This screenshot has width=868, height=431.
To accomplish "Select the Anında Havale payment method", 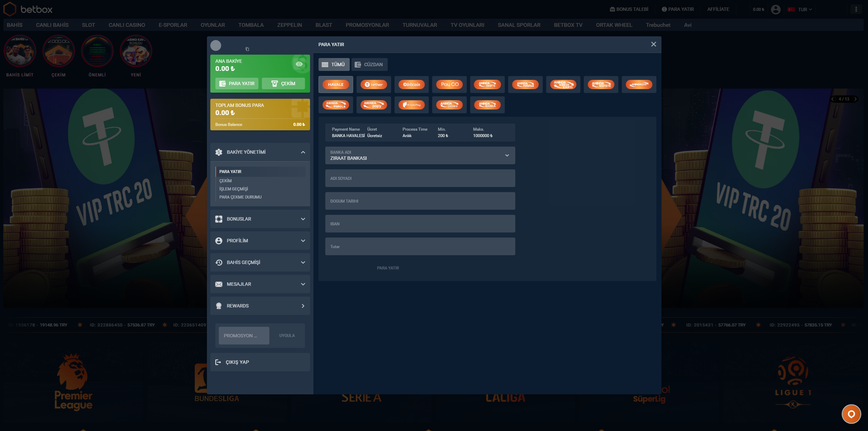I will (x=525, y=85).
